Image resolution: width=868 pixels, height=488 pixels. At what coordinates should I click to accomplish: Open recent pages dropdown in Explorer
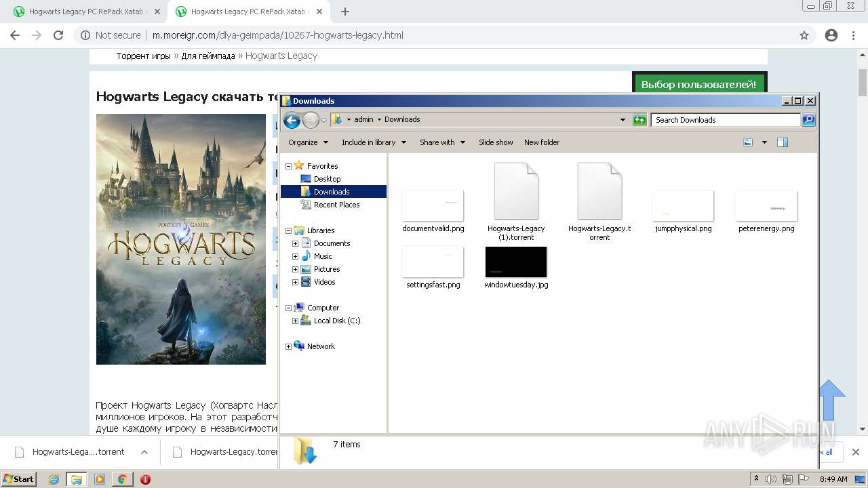point(323,120)
